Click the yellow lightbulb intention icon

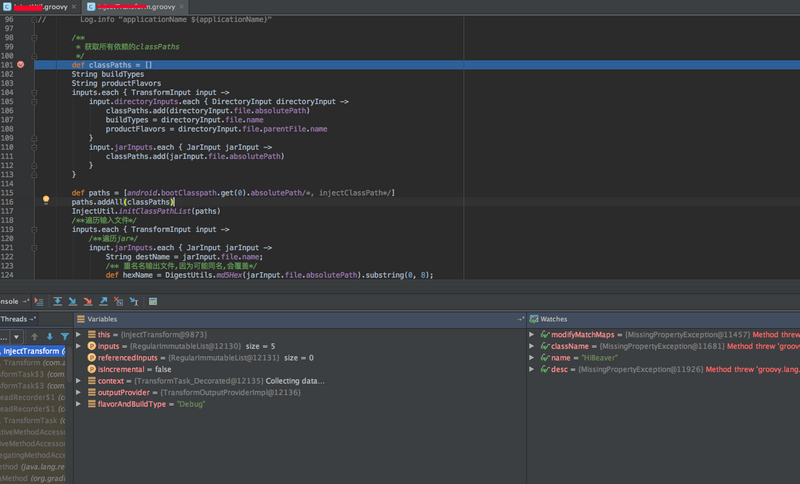46,200
